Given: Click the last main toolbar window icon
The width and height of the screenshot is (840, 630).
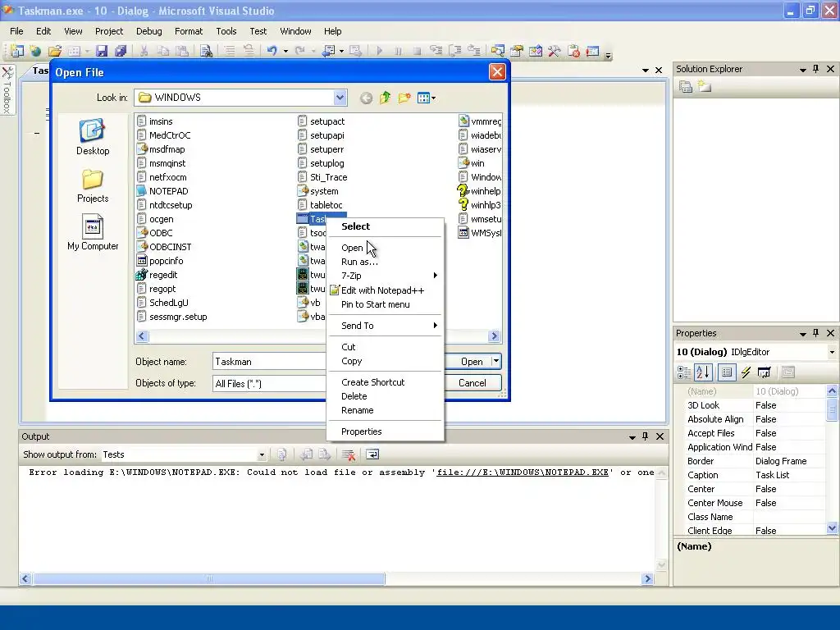Looking at the screenshot, I should pos(592,51).
